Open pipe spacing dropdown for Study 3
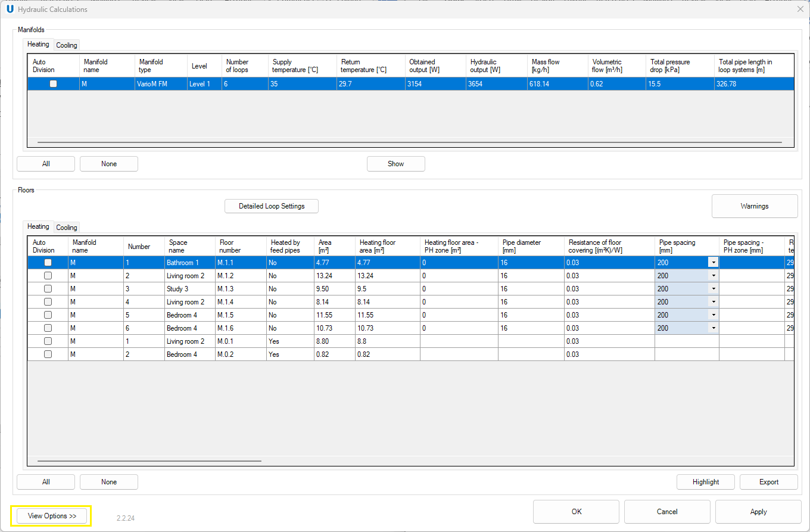810x532 pixels. pos(713,288)
